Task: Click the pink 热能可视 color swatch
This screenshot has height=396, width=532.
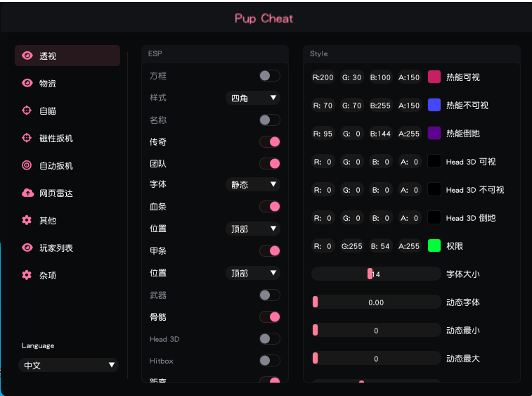Action: pyautogui.click(x=434, y=77)
